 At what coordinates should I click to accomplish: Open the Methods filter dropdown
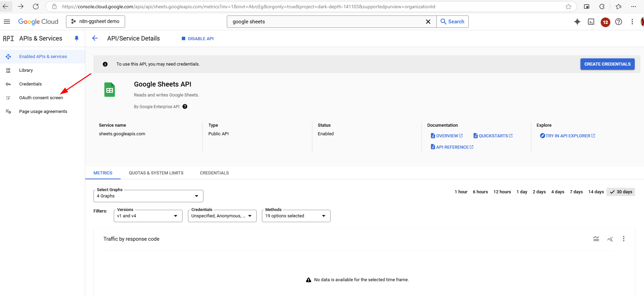point(296,216)
